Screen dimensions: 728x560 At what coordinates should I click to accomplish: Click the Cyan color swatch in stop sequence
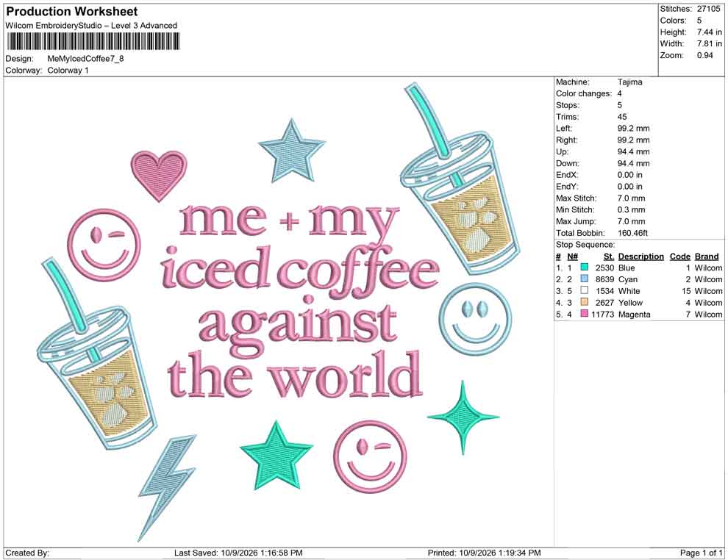pyautogui.click(x=585, y=279)
